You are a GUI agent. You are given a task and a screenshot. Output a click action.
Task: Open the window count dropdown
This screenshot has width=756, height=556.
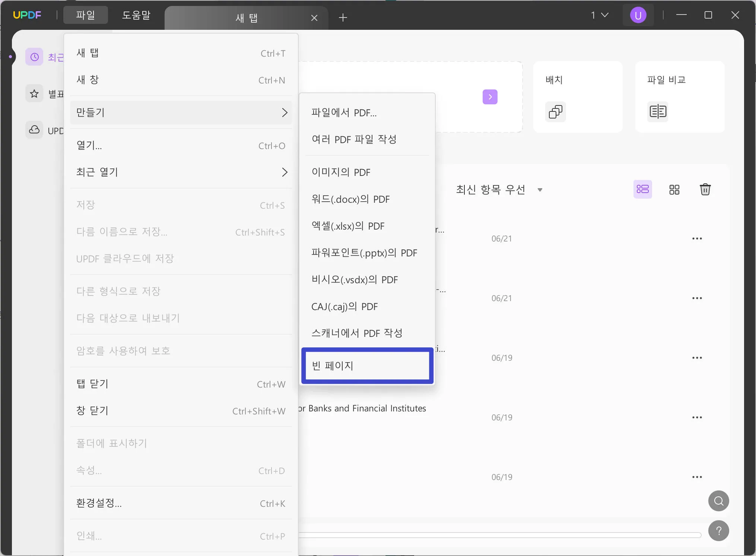point(600,15)
